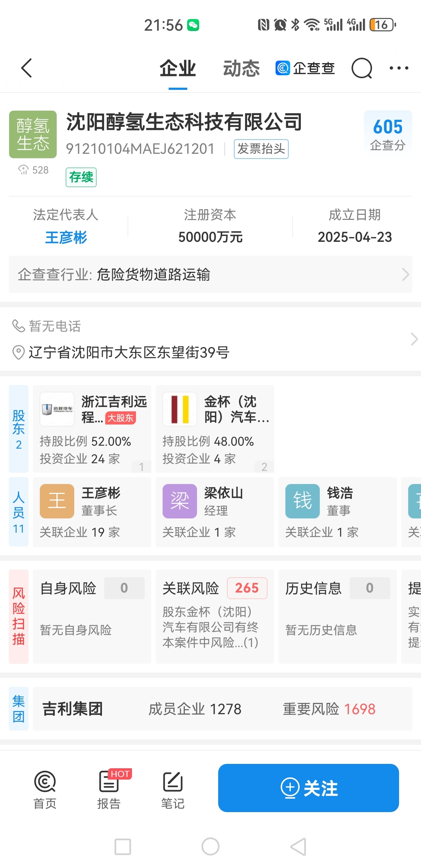Expand 企查查行业 row chevron
This screenshot has height=868, width=421.
(405, 274)
